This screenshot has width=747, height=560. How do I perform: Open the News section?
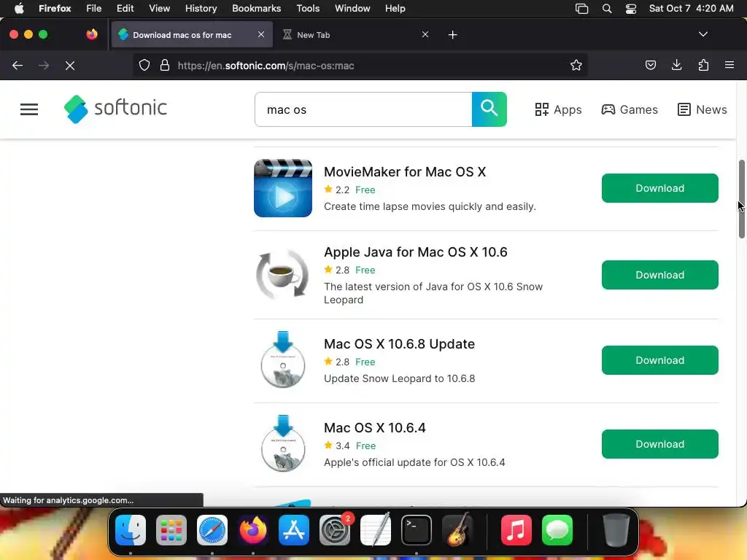pyautogui.click(x=702, y=109)
